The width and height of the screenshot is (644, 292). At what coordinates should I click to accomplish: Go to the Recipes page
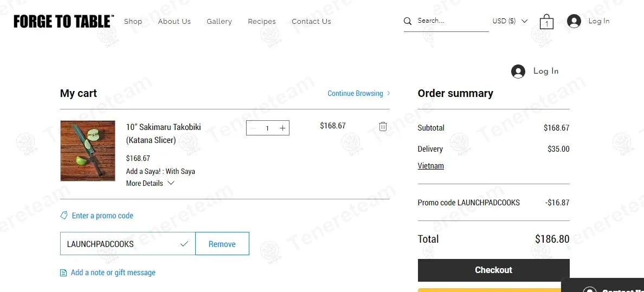(262, 22)
